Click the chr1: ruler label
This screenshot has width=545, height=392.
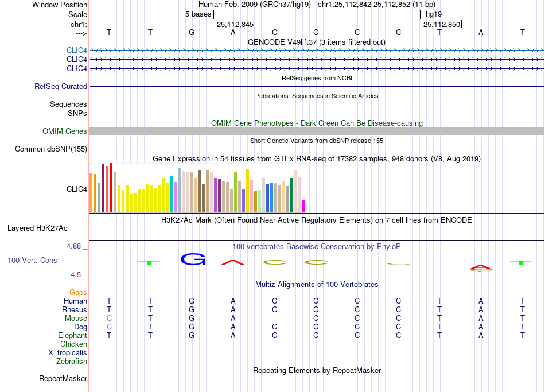coord(79,24)
